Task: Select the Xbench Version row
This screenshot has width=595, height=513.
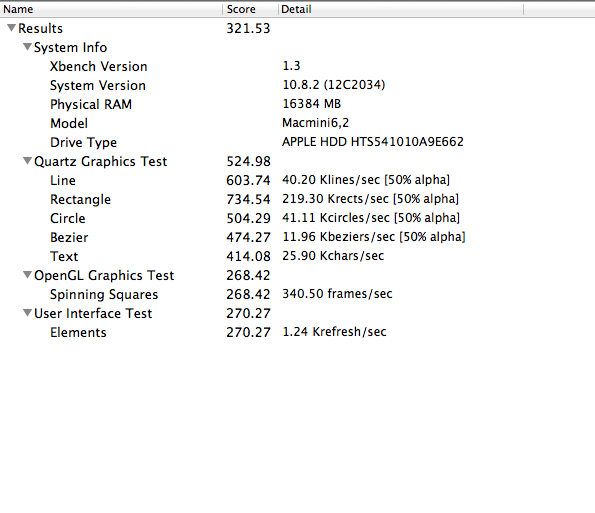Action: (298, 66)
